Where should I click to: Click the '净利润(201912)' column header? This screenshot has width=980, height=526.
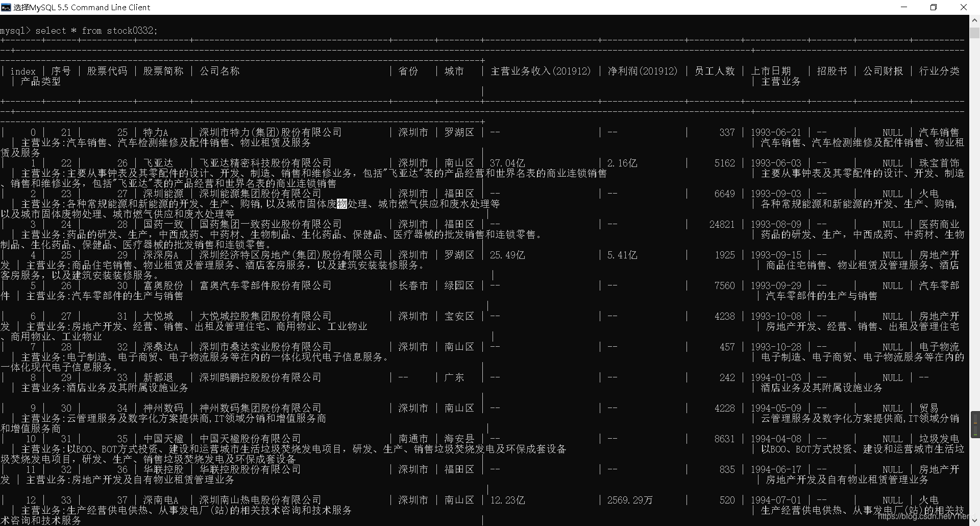point(643,71)
